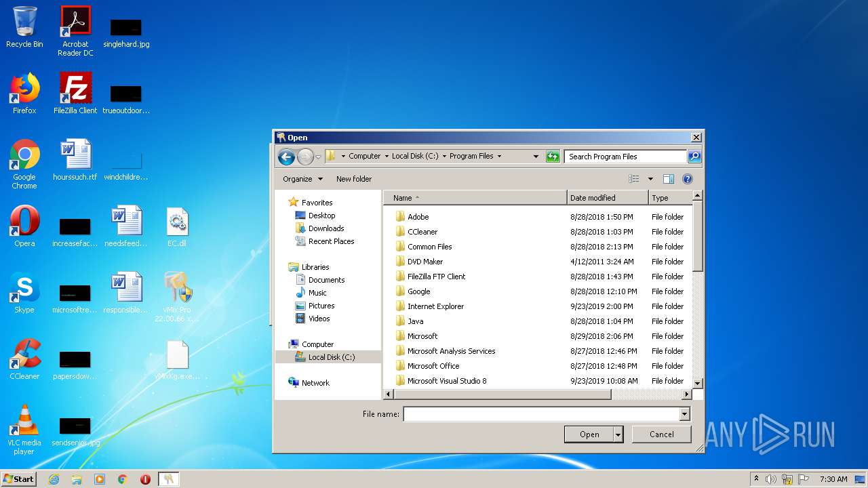The image size is (868, 488).
Task: Click Internet Explorer taskbar icon
Action: tap(54, 479)
